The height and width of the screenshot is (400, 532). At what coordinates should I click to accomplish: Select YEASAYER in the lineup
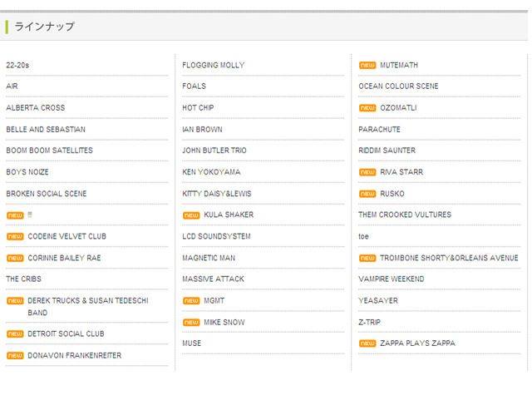378,301
